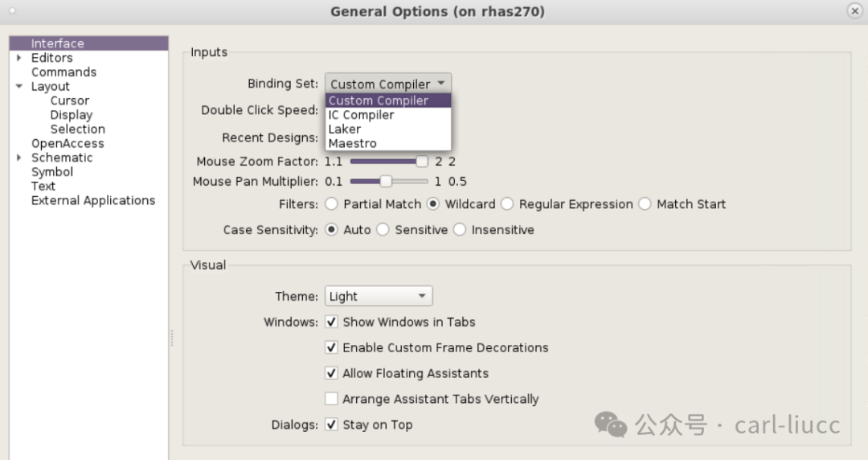This screenshot has height=460, width=868.
Task: Enable Arrange Assistant Tabs Vertically
Action: pyautogui.click(x=331, y=399)
